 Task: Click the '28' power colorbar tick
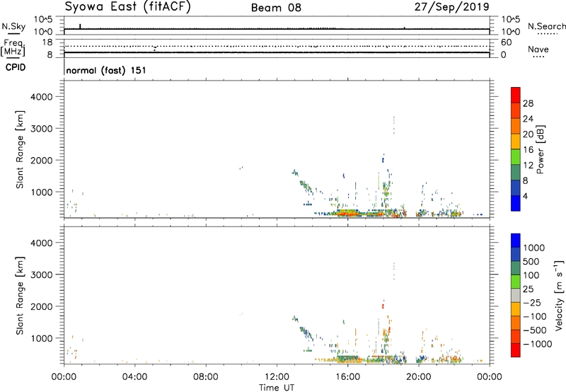click(528, 103)
